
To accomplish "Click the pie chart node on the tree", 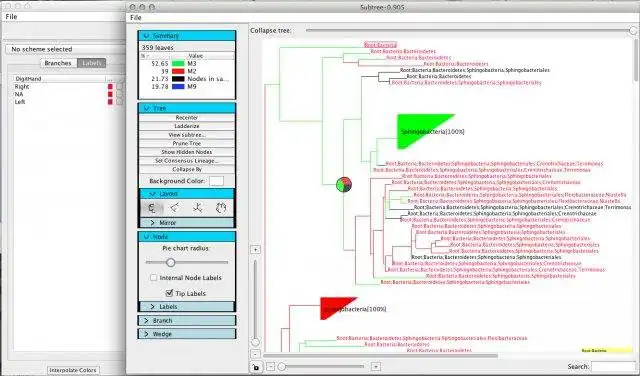I will pos(344,185).
